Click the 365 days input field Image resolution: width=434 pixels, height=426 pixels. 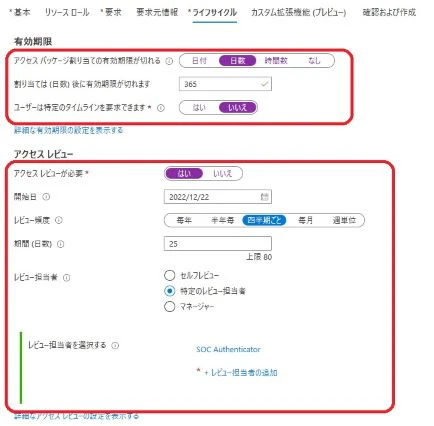[225, 84]
